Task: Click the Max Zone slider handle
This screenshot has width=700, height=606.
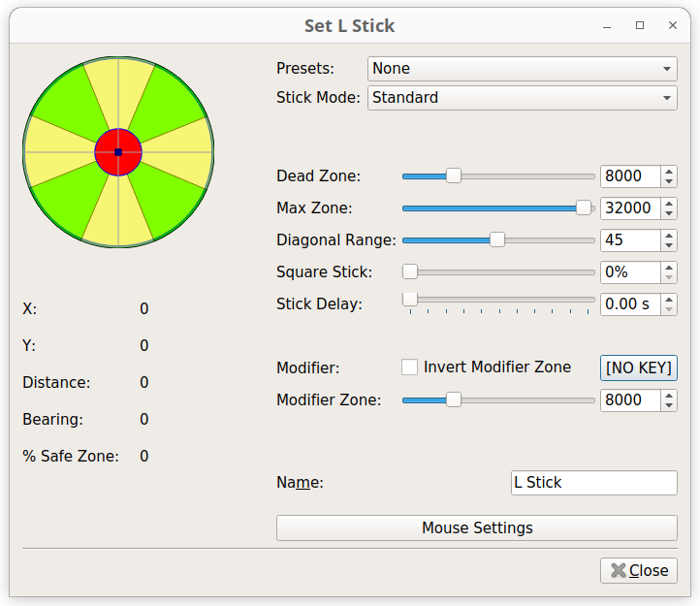Action: tap(584, 207)
